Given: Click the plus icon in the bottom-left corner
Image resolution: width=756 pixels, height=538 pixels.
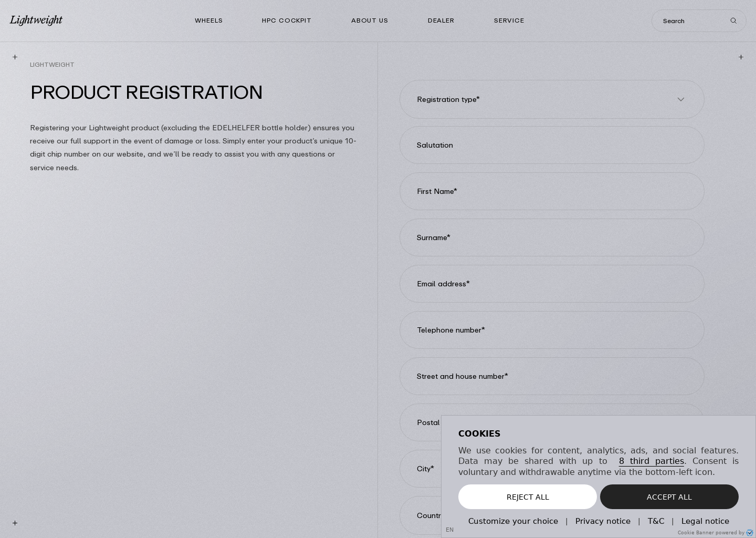Looking at the screenshot, I should (15, 523).
